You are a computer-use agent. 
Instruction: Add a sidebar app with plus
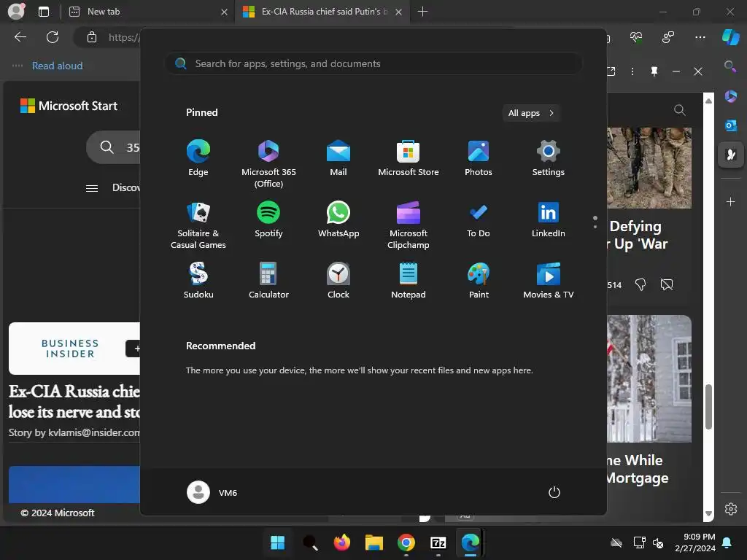[730, 202]
